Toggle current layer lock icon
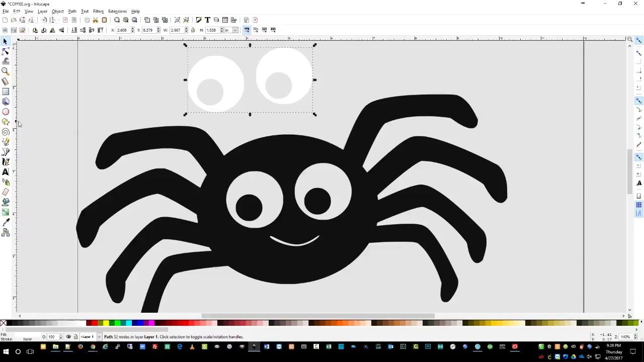Image resolution: width=644 pixels, height=362 pixels. (75, 337)
